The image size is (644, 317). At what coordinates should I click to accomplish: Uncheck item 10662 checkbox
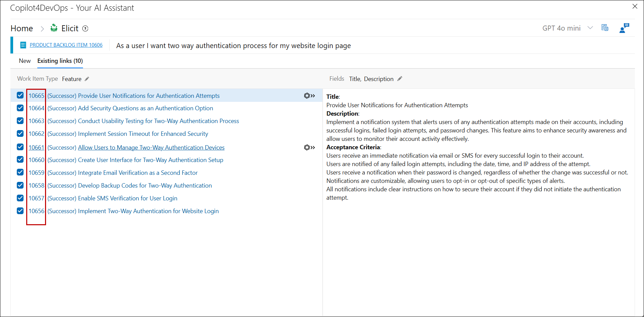coord(20,134)
